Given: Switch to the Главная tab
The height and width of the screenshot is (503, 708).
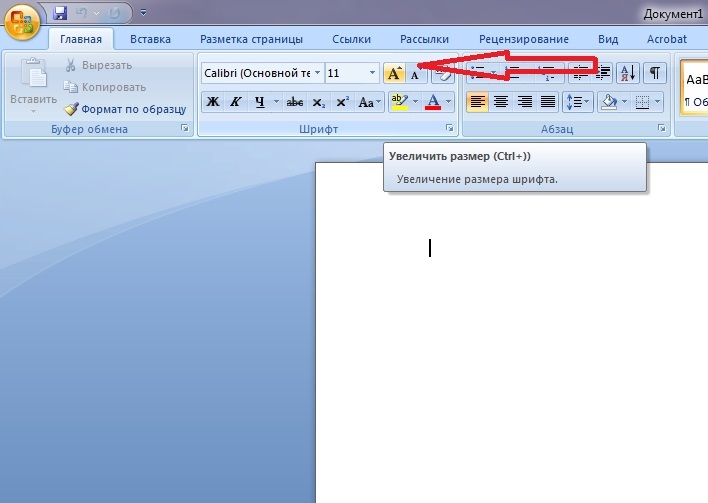Looking at the screenshot, I should 81,39.
